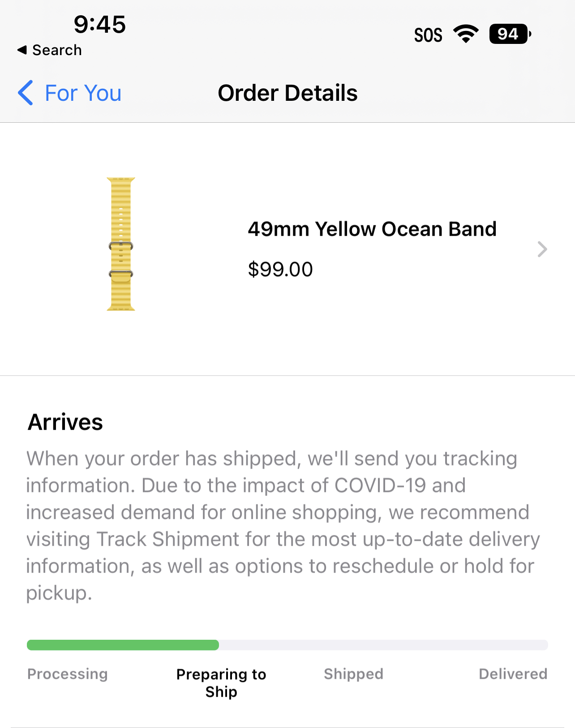
Task: Tap the 9:45 clock in status bar
Action: [x=100, y=24]
